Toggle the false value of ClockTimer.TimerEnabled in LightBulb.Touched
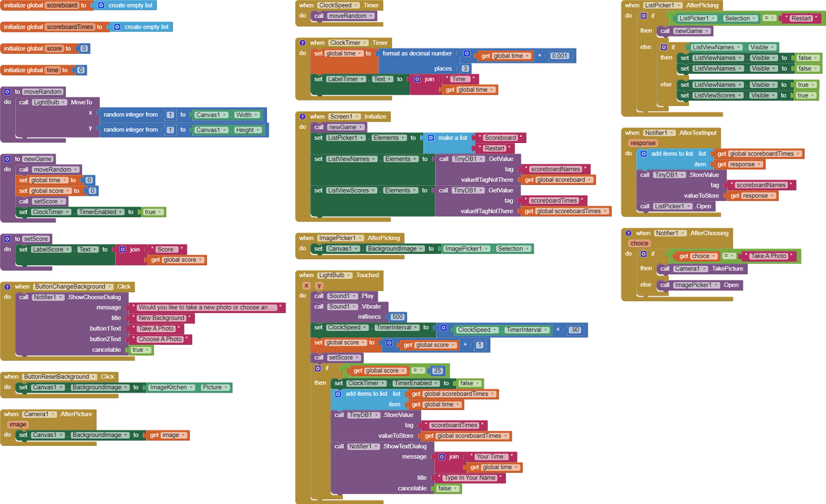Viewport: 826px width, 504px height. [469, 383]
